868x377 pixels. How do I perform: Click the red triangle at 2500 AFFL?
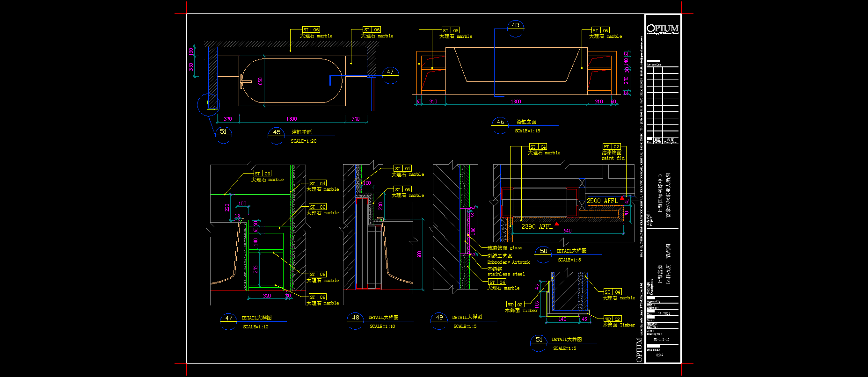[622, 198]
